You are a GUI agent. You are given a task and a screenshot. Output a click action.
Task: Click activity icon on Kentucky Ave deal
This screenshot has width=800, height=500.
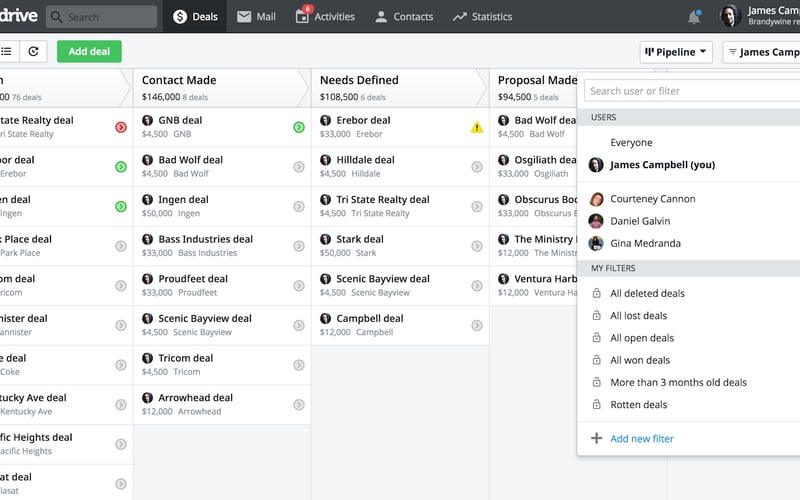coord(121,405)
